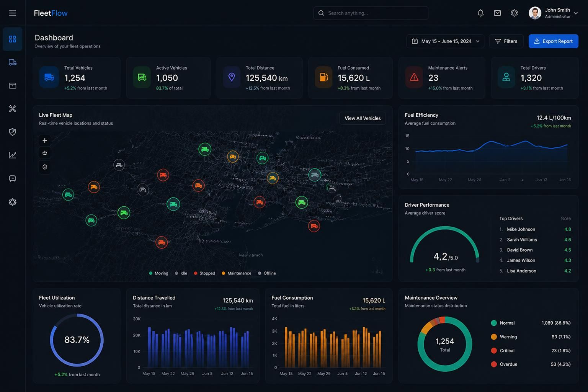Toggle the Stopped legend item on the map
Screen dimensions: 588x392
(204, 273)
